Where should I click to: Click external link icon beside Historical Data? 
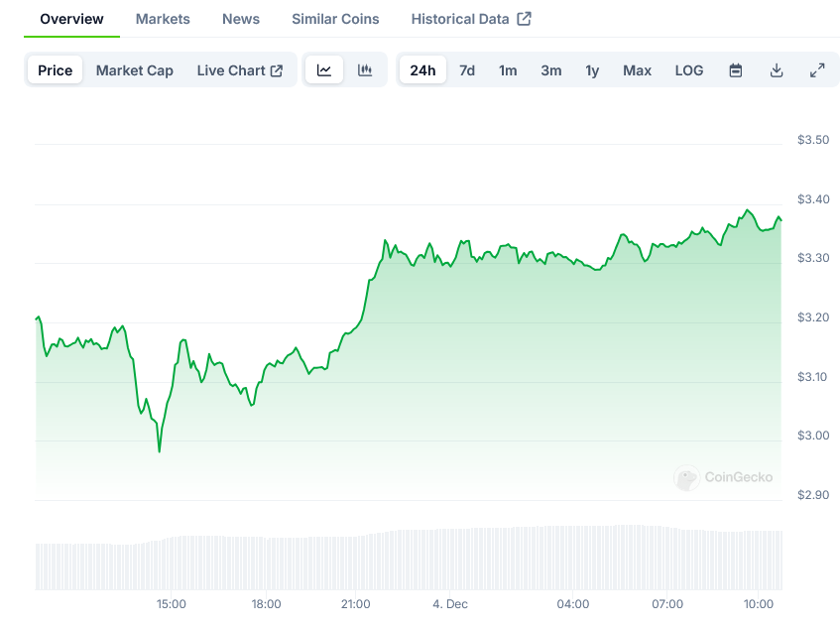pyautogui.click(x=525, y=19)
